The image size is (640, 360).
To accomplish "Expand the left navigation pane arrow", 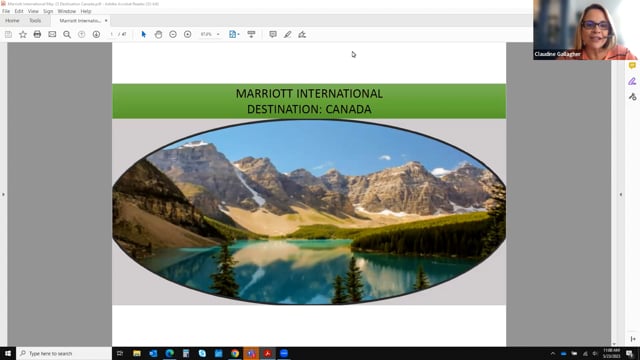I will point(3,194).
